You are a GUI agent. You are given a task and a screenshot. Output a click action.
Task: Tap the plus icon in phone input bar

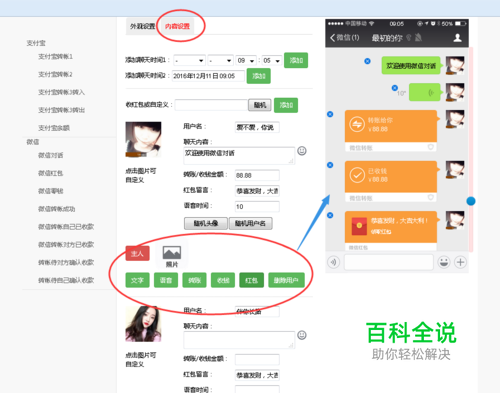461,262
